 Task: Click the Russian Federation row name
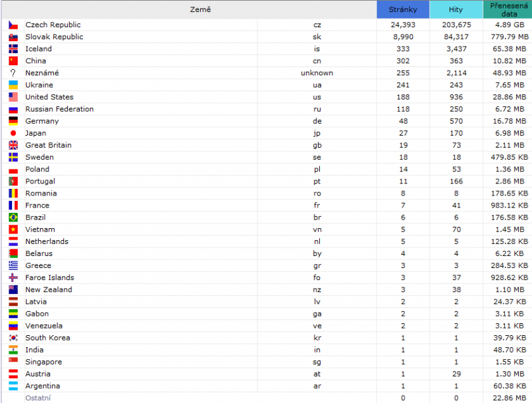click(x=59, y=109)
